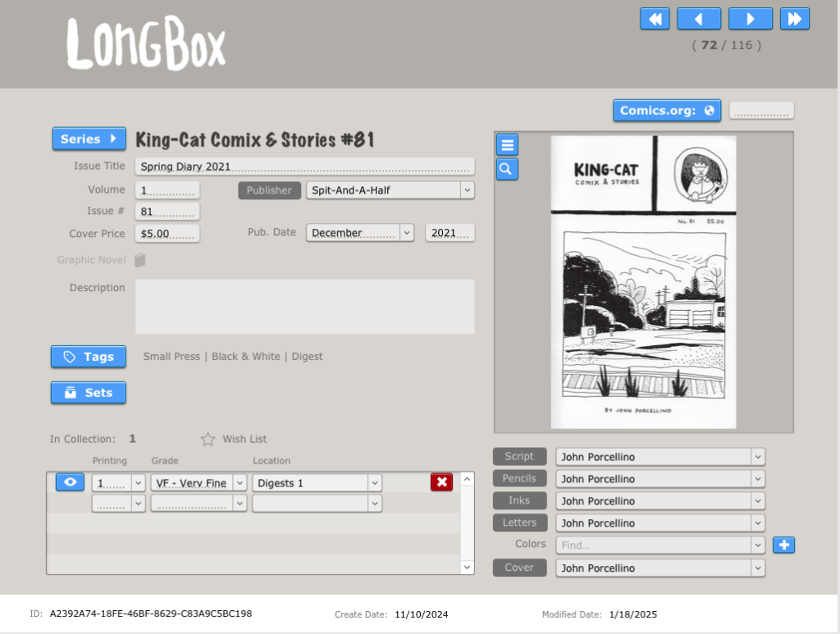
Task: Click the magnifier icon beside the cover
Action: point(507,169)
